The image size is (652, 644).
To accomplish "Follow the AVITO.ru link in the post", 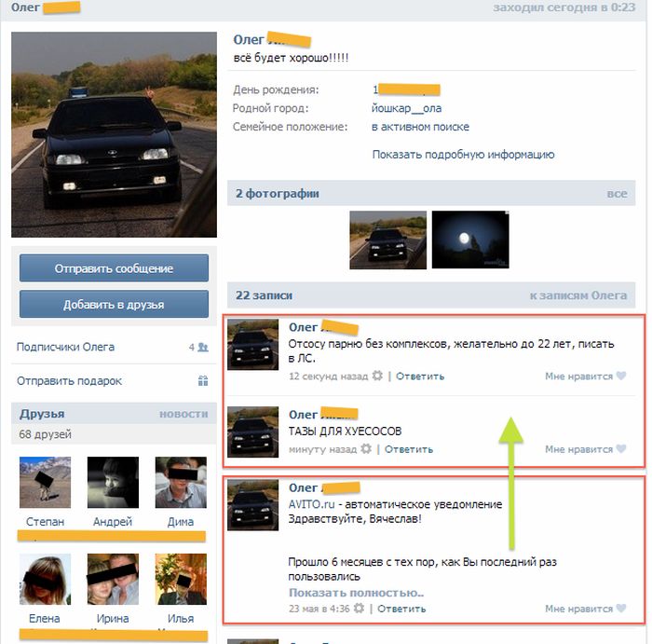I will coord(311,504).
